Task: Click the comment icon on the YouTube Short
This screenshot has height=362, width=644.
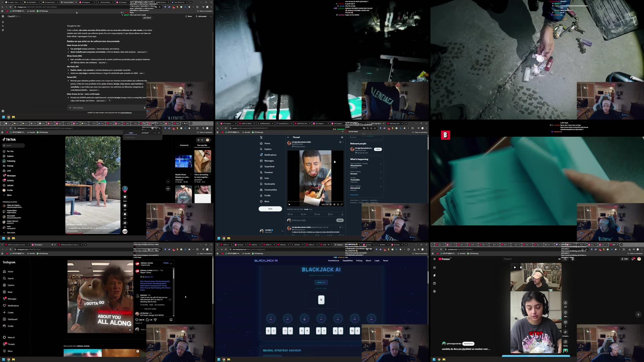Action: [565, 322]
